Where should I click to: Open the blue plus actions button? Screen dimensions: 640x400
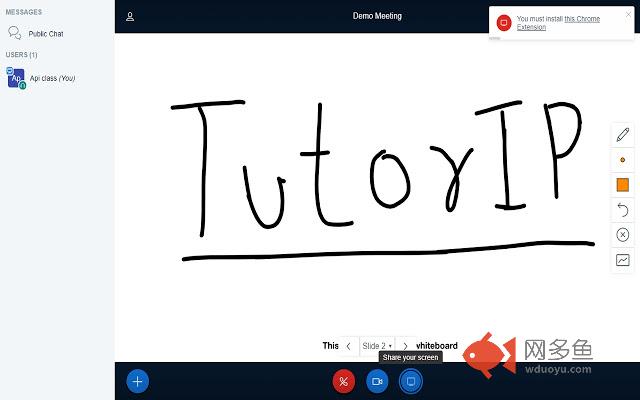click(138, 381)
